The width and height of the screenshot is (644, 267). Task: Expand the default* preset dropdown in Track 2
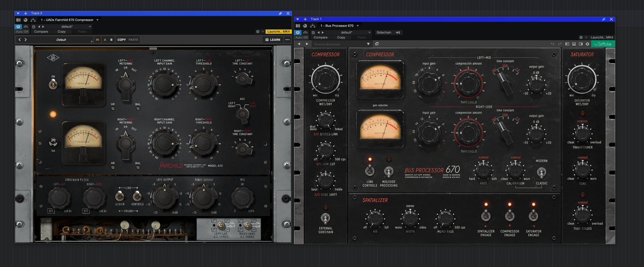point(90,27)
